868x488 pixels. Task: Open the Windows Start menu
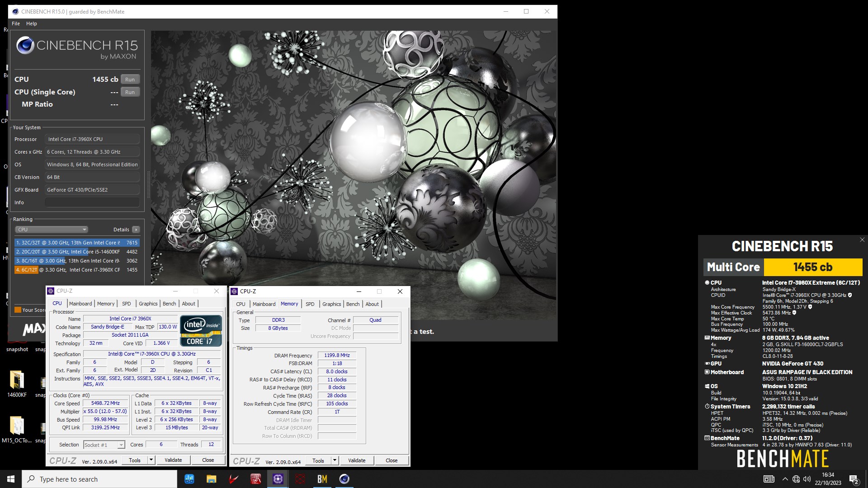pyautogui.click(x=11, y=479)
